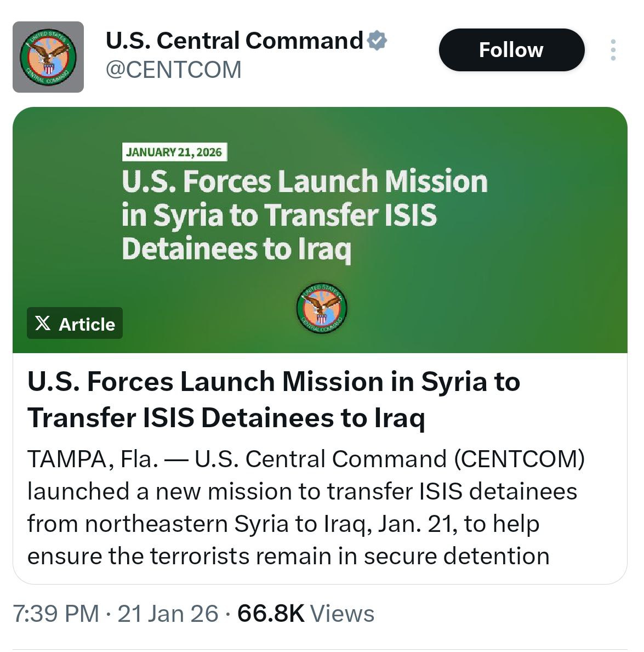This screenshot has width=644, height=652.
Task: Click the X logo in the Article badge
Action: 43,324
